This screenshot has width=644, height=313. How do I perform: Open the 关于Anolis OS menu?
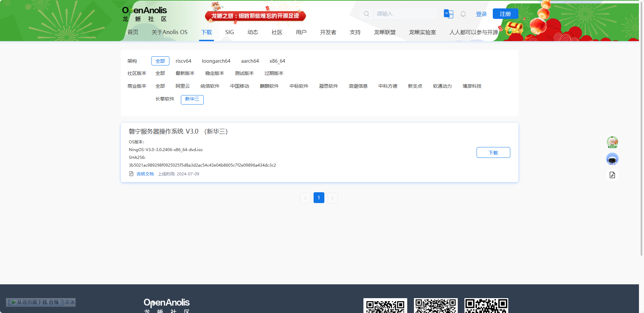coord(169,32)
